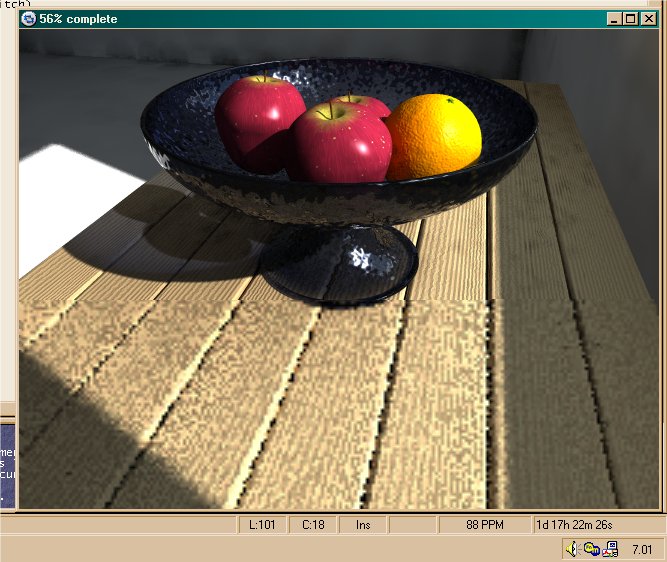Click the '56% complete' title bar text

[x=78, y=19]
